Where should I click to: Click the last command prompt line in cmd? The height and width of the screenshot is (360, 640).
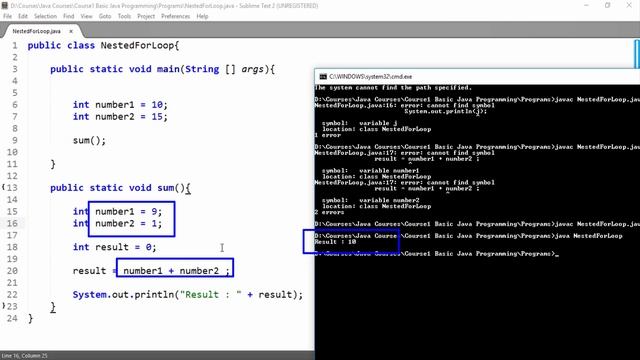tap(436, 254)
